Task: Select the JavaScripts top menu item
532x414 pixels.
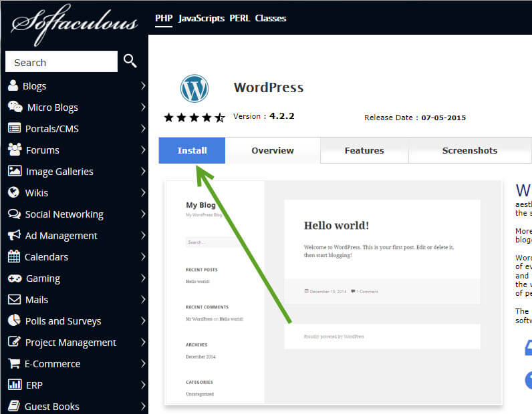Action: pos(202,18)
